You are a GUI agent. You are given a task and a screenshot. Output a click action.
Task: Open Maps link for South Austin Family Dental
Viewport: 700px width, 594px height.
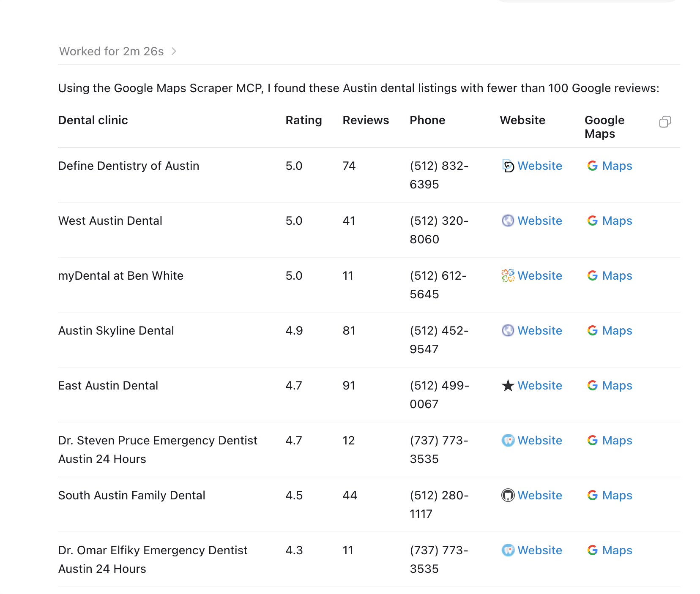tap(617, 496)
